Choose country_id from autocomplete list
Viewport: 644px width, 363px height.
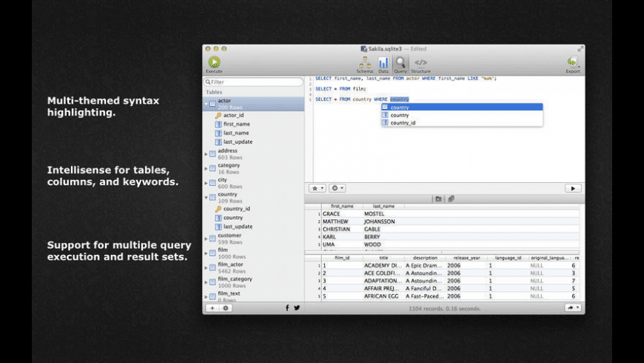[x=403, y=123]
